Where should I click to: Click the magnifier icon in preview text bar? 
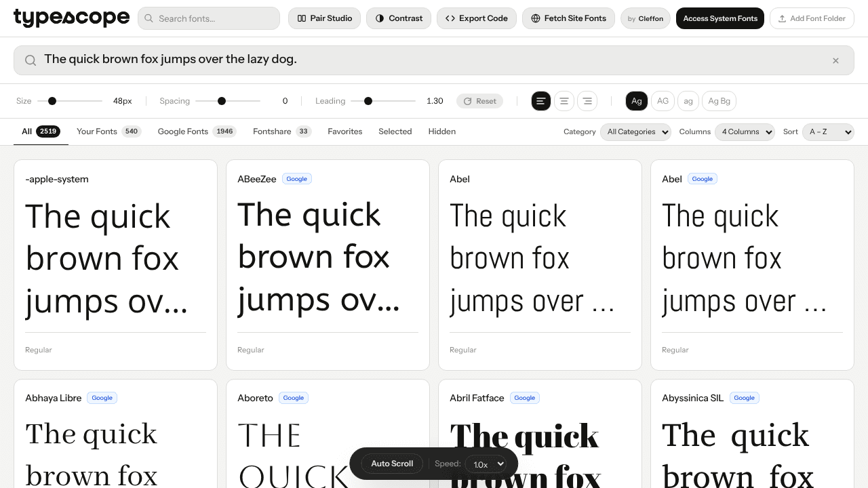coord(31,60)
